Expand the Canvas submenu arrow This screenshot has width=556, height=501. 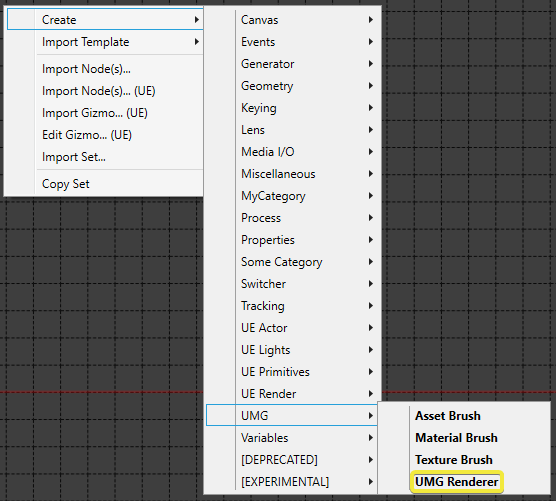click(x=371, y=20)
